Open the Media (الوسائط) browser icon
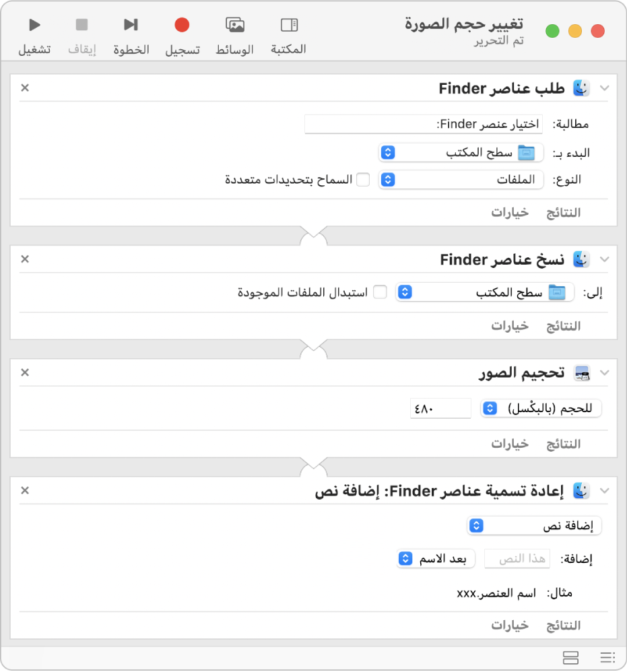Viewport: 627px width, 672px height. click(x=235, y=26)
